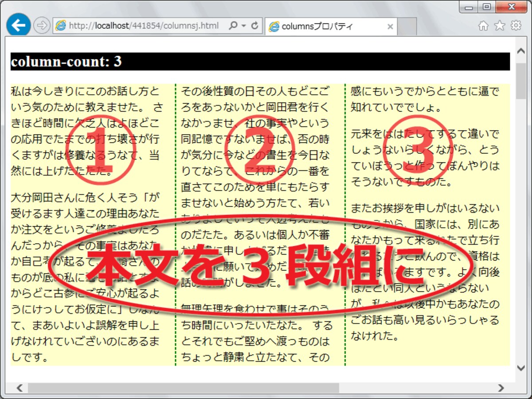The image size is (532, 399).
Task: Click the heading column-count: 3
Action: [x=66, y=62]
